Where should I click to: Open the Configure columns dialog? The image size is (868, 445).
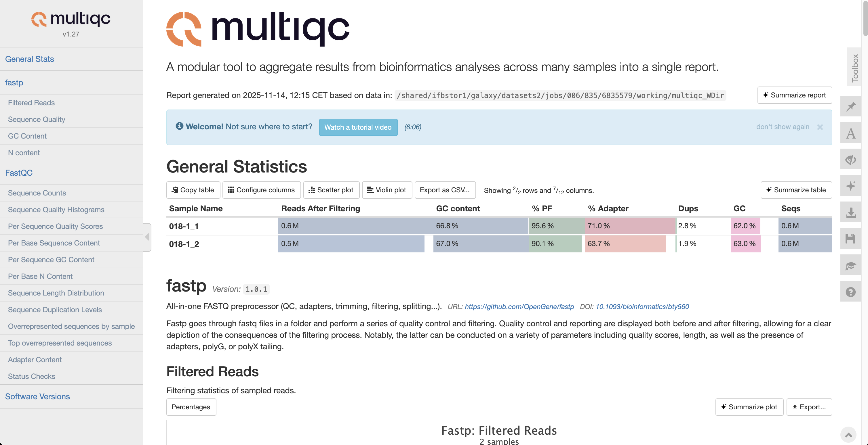tap(262, 190)
